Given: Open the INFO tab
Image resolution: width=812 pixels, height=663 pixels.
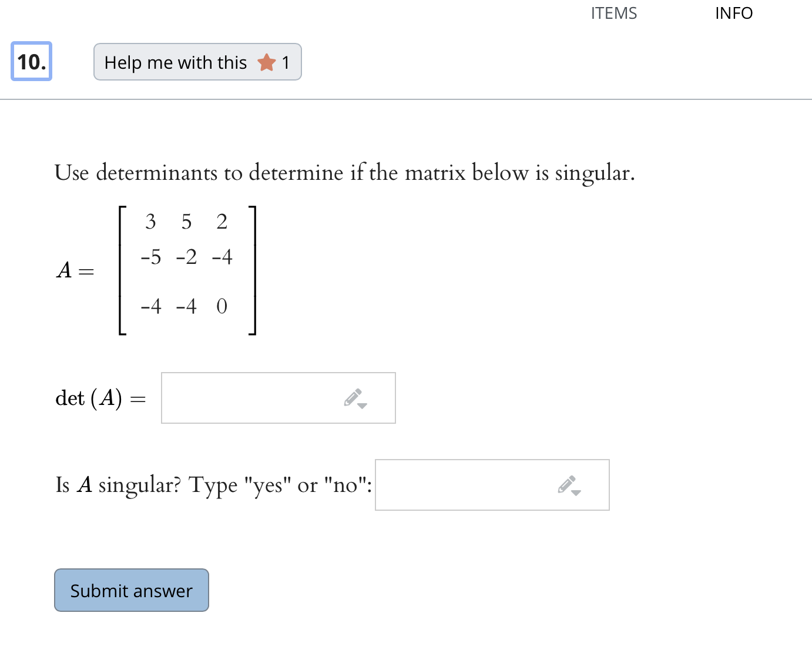Looking at the screenshot, I should [734, 13].
